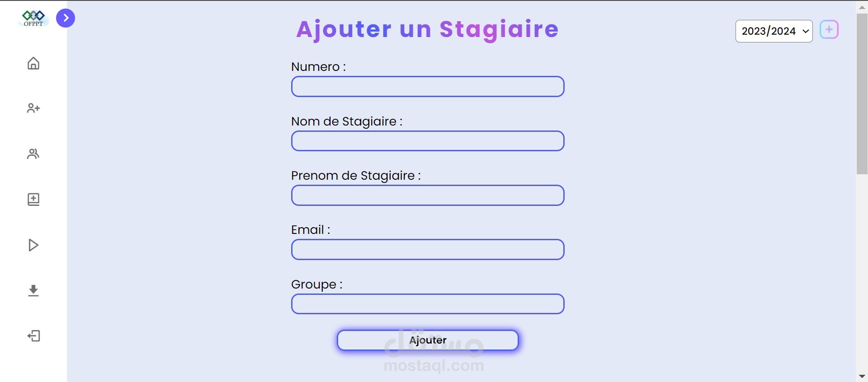Click the play triangle sidebar icon
Viewport: 868px width, 382px height.
33,245
